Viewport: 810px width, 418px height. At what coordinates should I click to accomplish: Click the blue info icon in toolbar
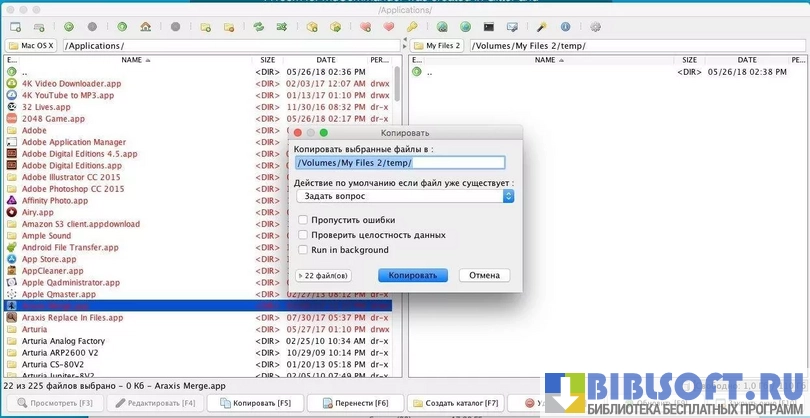pyautogui.click(x=566, y=26)
